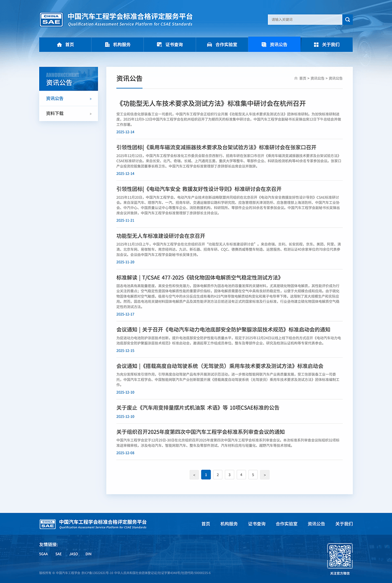Open page 3 in pagination

(229, 475)
